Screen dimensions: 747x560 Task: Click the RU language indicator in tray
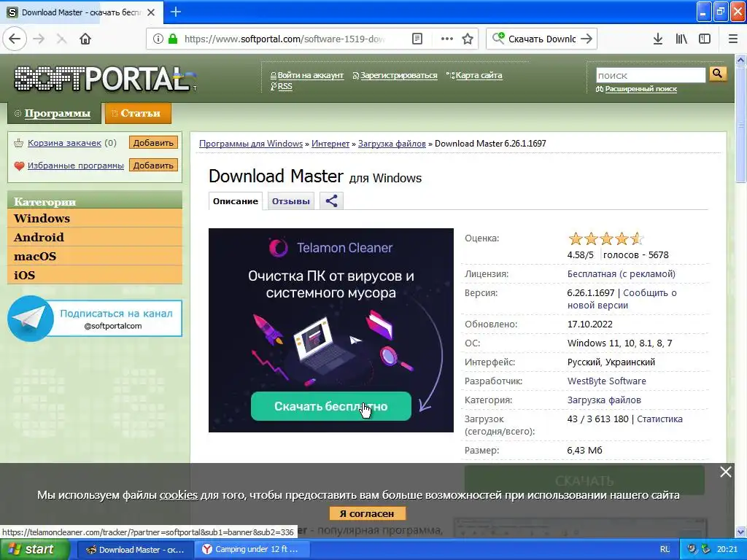click(665, 550)
